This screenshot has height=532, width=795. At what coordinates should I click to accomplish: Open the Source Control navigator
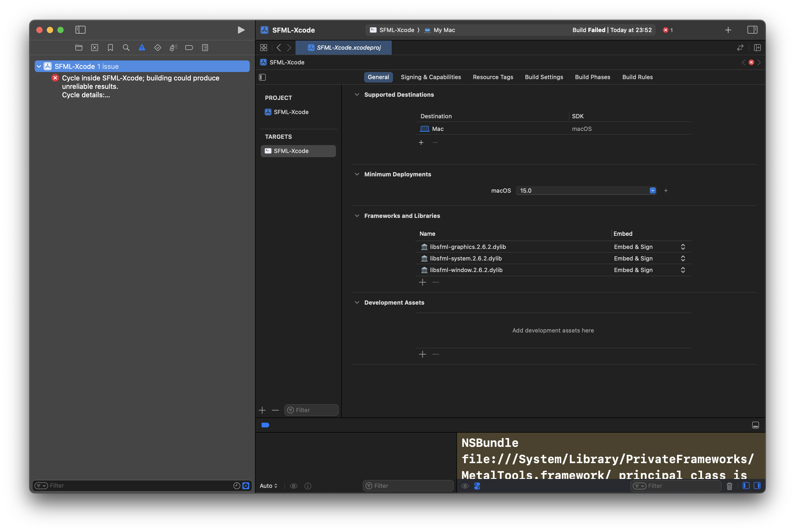[x=95, y=48]
